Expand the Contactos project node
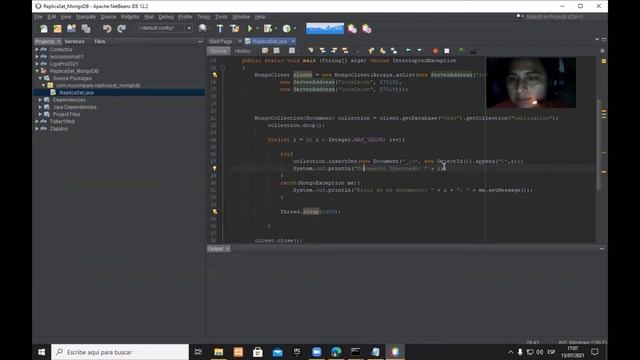 pyautogui.click(x=37, y=49)
